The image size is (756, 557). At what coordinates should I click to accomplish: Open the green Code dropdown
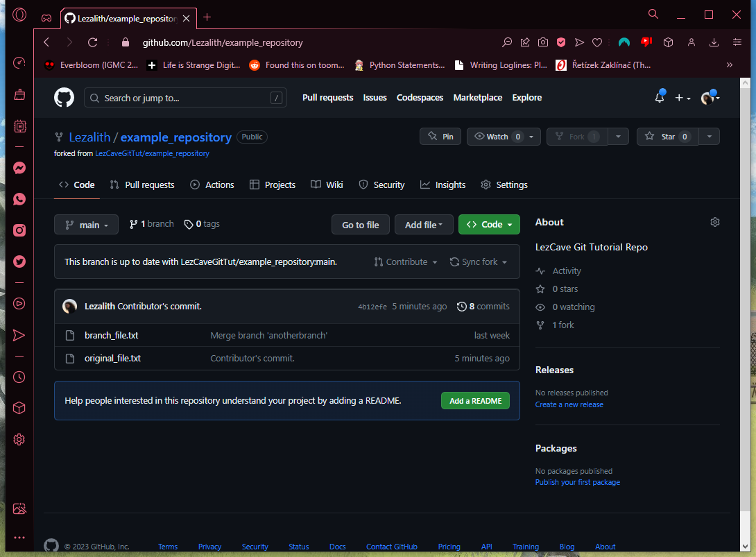click(489, 224)
